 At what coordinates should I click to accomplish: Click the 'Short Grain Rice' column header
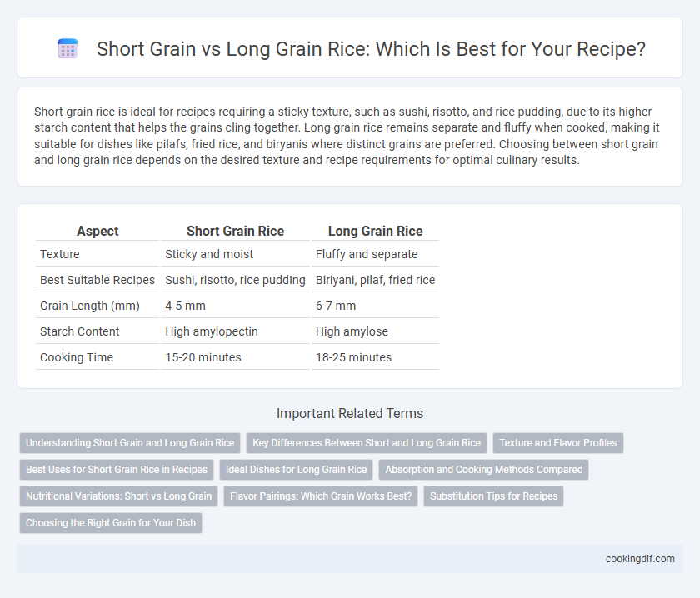pos(235,231)
